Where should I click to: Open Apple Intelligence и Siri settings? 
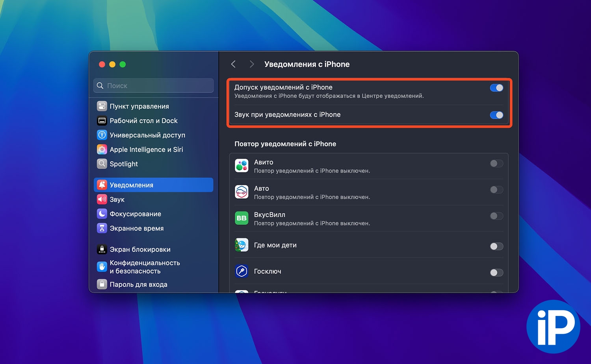point(154,150)
